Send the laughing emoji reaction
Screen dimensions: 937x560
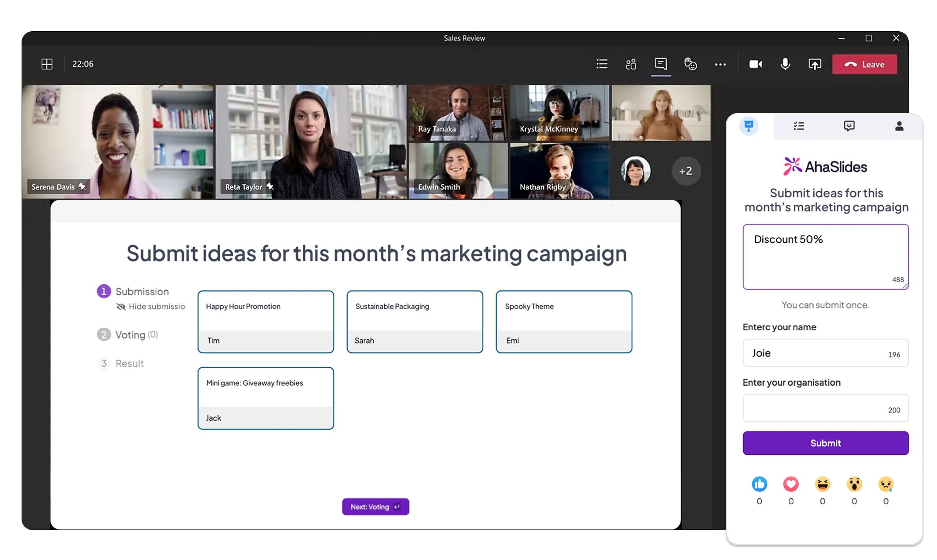pos(822,484)
